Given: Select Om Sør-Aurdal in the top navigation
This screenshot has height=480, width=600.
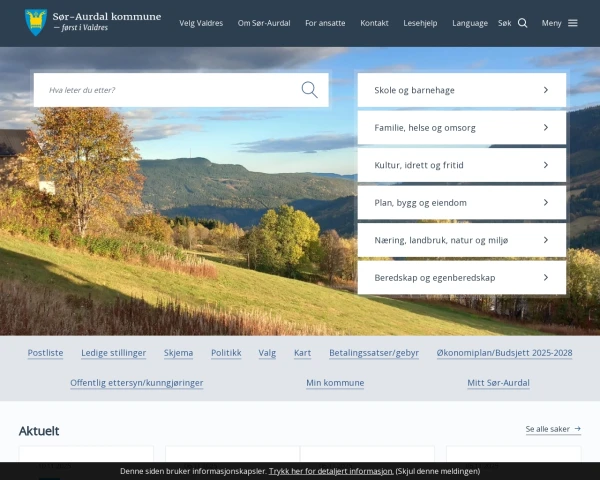Looking at the screenshot, I should 264,23.
